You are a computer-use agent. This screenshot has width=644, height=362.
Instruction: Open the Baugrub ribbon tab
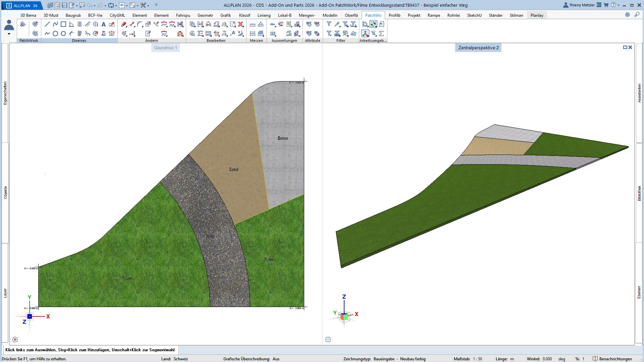tap(73, 15)
